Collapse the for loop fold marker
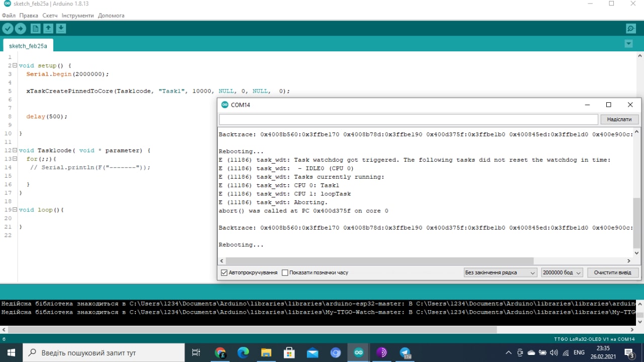The image size is (644, 362). coord(15,159)
